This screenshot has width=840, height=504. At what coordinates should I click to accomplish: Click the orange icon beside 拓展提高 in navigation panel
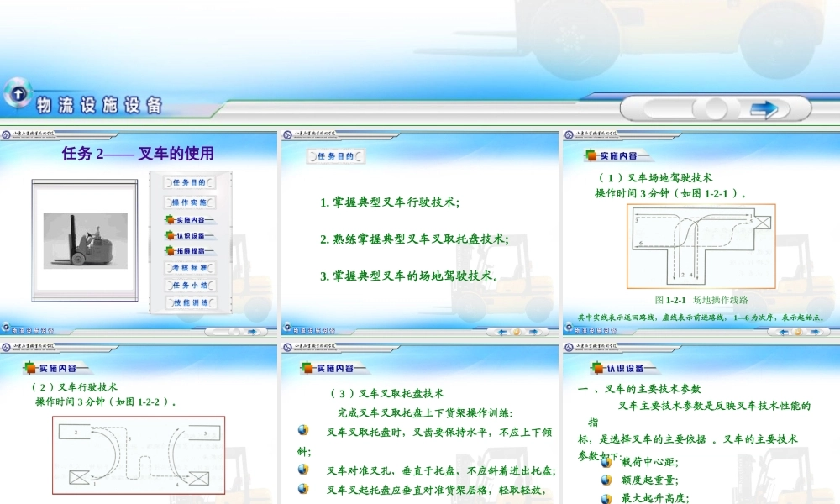(x=171, y=252)
